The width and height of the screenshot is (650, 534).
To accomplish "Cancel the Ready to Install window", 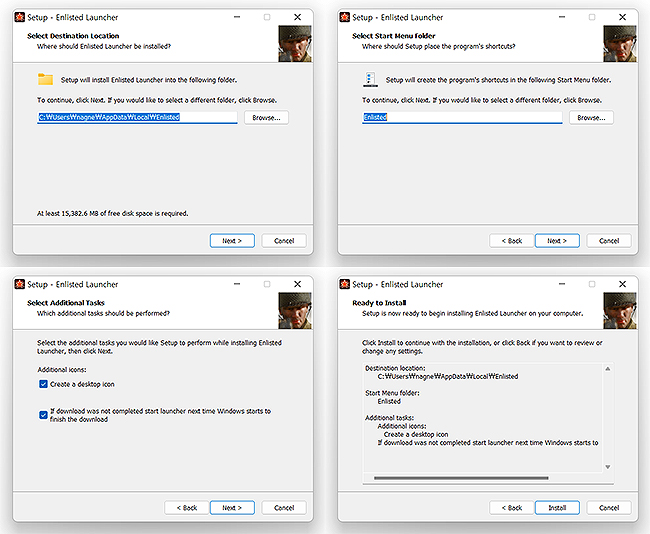I will 609,507.
